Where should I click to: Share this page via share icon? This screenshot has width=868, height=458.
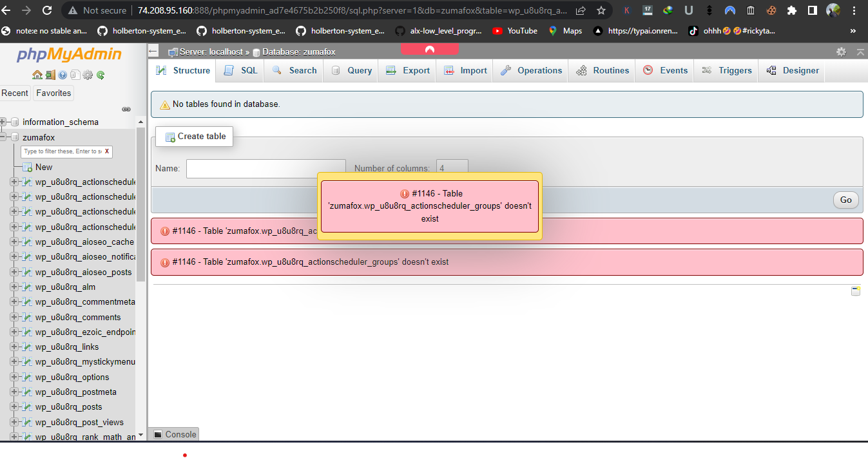[581, 10]
